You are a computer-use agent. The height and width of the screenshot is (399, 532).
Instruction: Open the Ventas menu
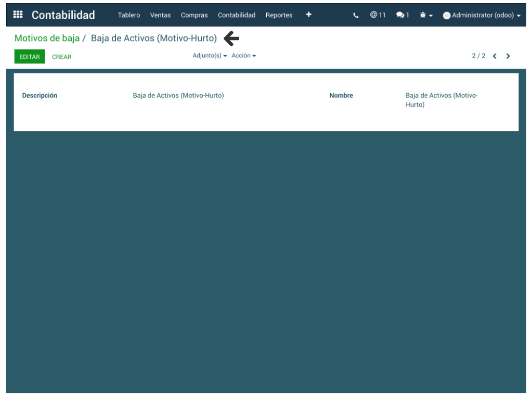(x=160, y=15)
